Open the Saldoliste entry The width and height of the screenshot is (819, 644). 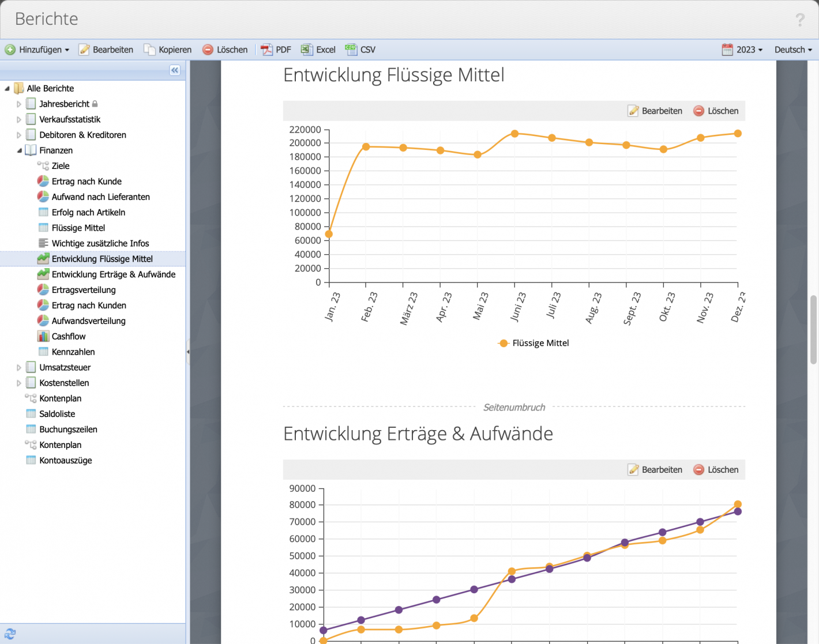[57, 413]
